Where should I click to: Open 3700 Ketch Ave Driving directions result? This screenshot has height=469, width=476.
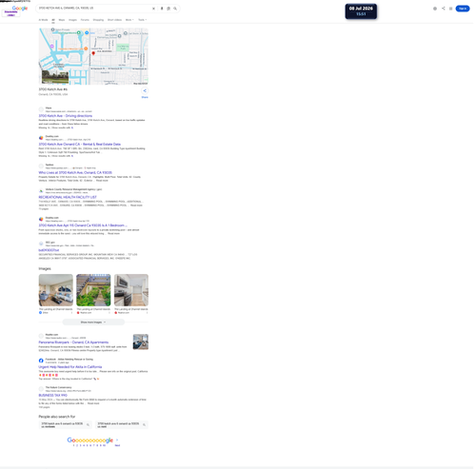click(66, 116)
